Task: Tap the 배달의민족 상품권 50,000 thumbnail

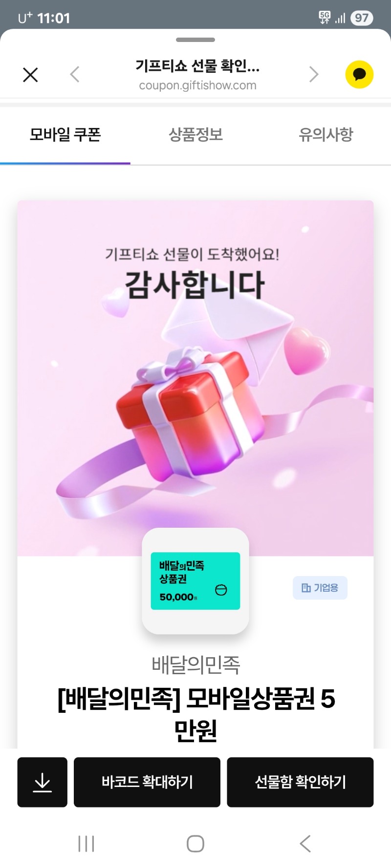Action: [195, 581]
